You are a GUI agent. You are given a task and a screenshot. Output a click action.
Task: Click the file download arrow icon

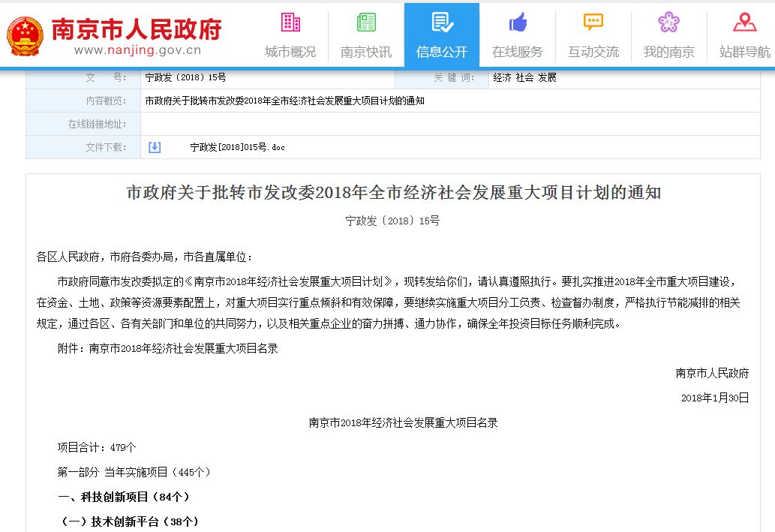155,147
